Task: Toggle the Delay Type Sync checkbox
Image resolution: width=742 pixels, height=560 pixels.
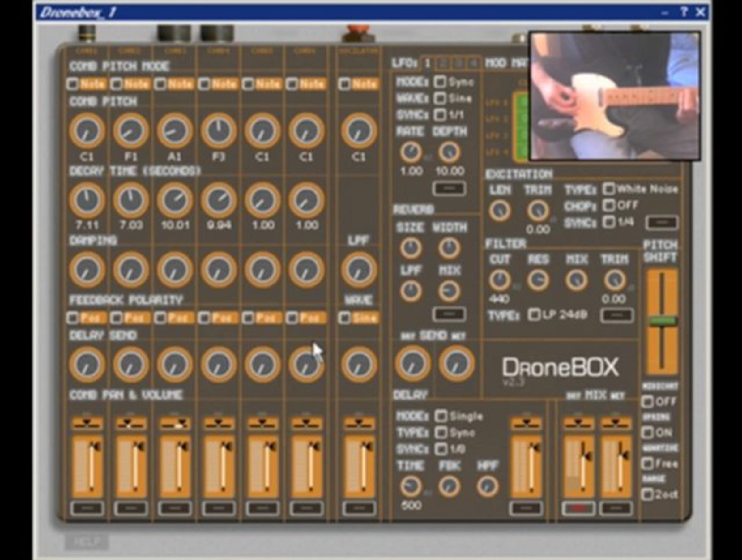Action: 441,433
